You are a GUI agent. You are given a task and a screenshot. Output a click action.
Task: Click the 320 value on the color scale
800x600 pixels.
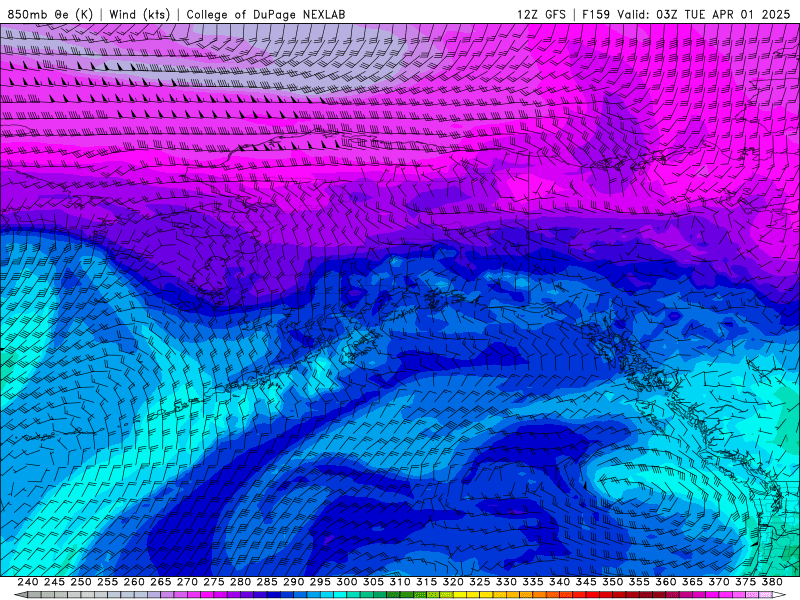point(453,582)
